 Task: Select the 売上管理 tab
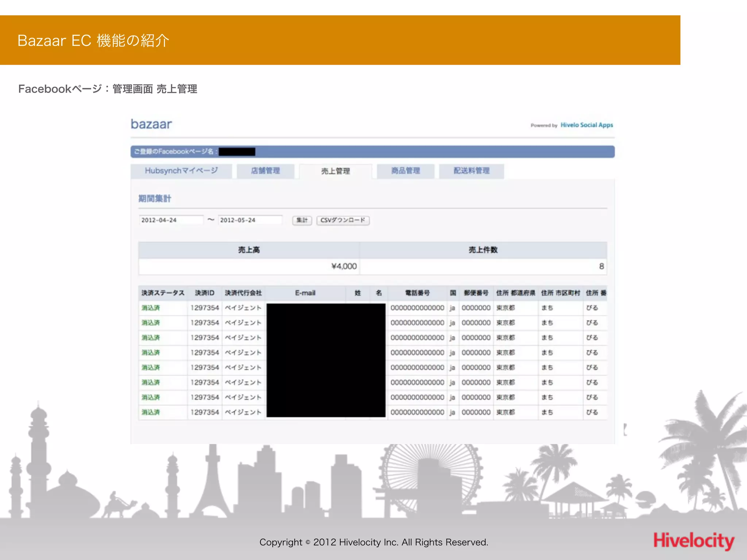tap(336, 171)
